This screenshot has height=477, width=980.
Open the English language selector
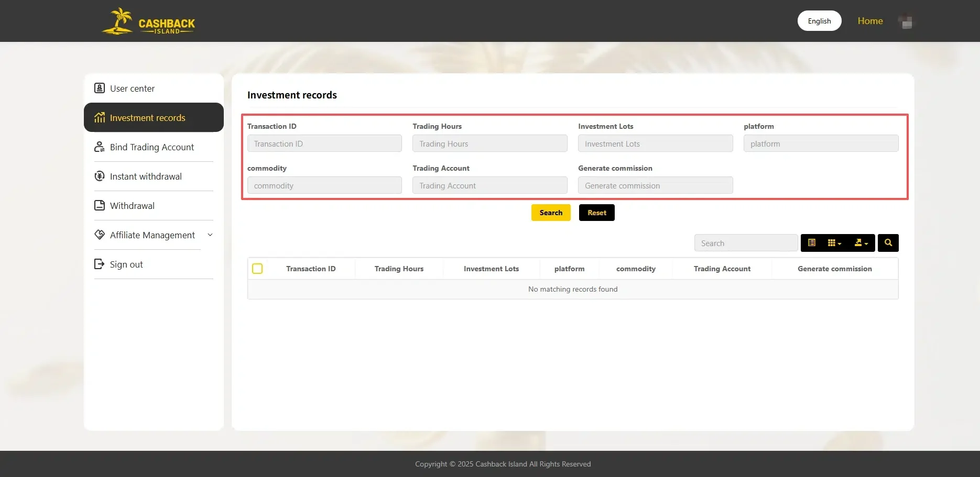coord(819,21)
